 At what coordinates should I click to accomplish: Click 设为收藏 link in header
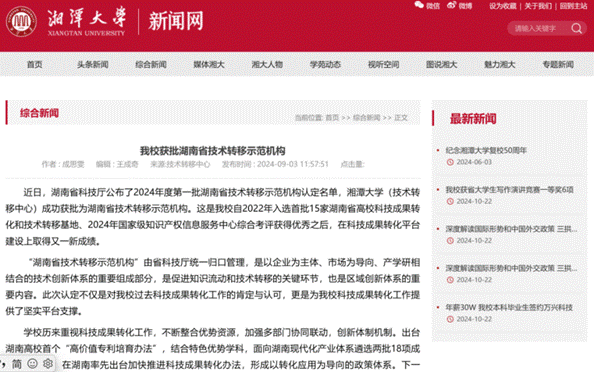502,6
